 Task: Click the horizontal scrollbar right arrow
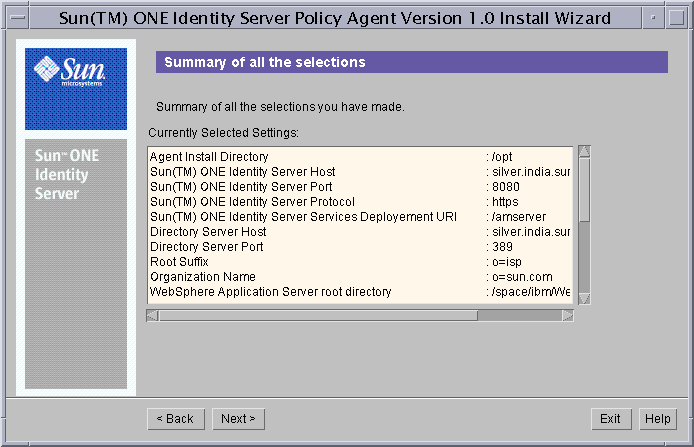point(568,316)
